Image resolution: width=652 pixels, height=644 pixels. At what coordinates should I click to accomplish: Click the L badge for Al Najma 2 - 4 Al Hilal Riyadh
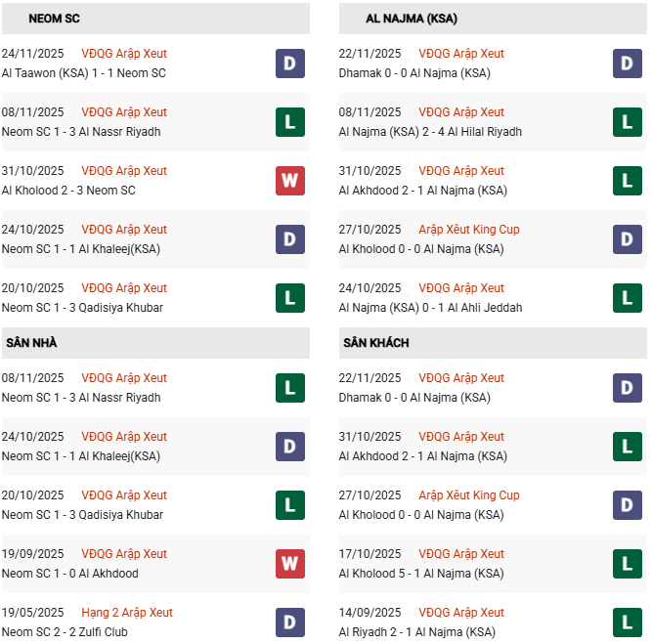pos(627,122)
